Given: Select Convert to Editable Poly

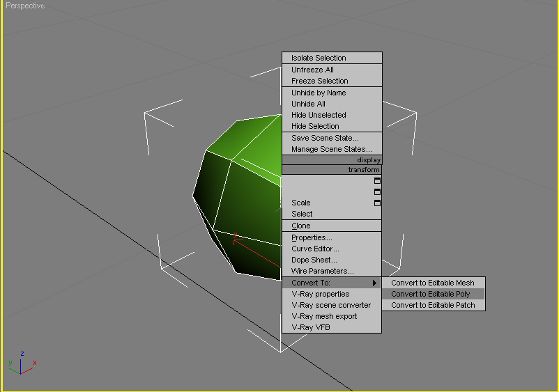Looking at the screenshot, I should [x=434, y=294].
